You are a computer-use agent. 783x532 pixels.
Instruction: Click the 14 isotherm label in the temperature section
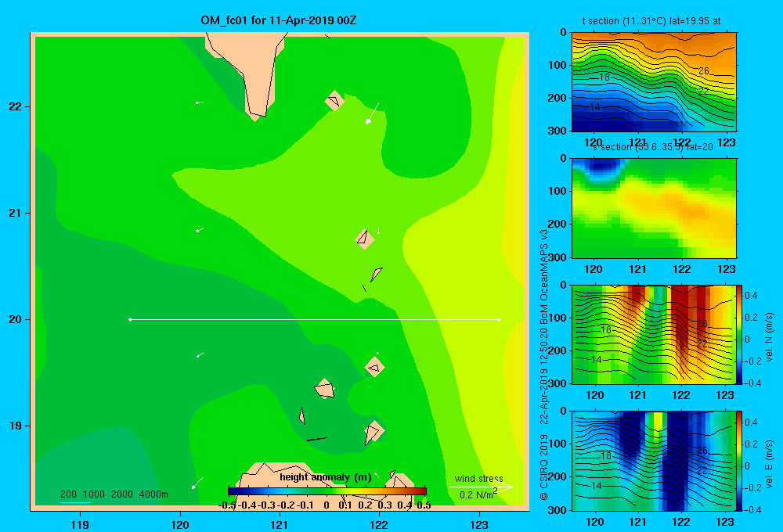click(594, 107)
